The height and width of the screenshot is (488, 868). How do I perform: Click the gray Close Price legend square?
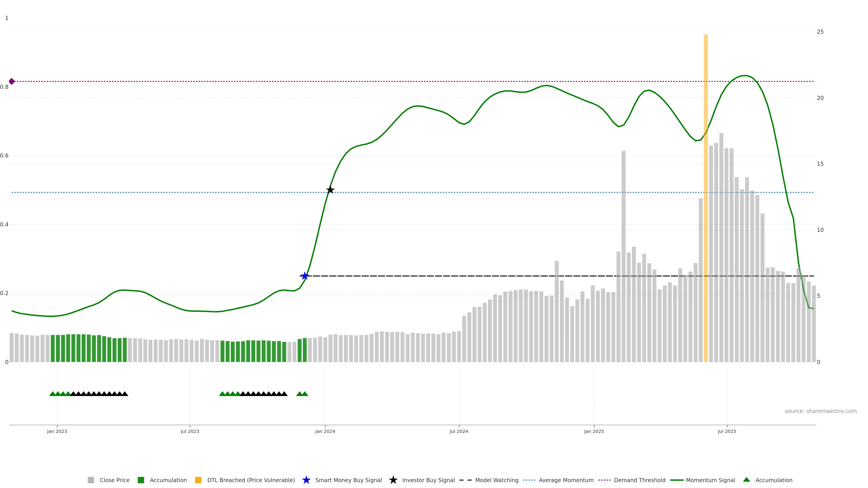[91, 480]
